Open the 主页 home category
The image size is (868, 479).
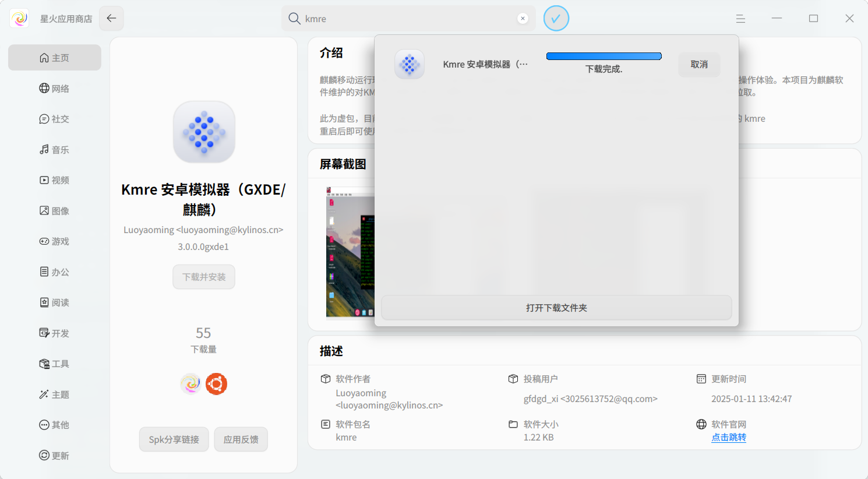pyautogui.click(x=55, y=58)
